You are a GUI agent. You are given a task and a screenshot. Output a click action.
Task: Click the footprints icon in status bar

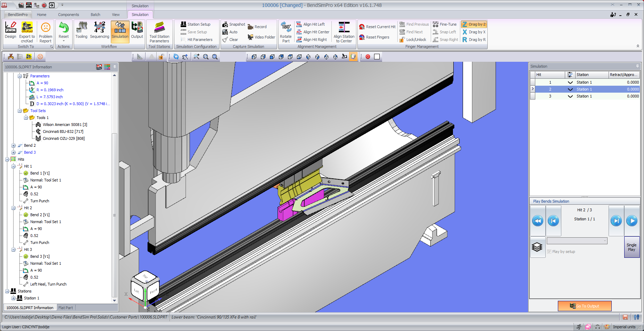pos(636,317)
